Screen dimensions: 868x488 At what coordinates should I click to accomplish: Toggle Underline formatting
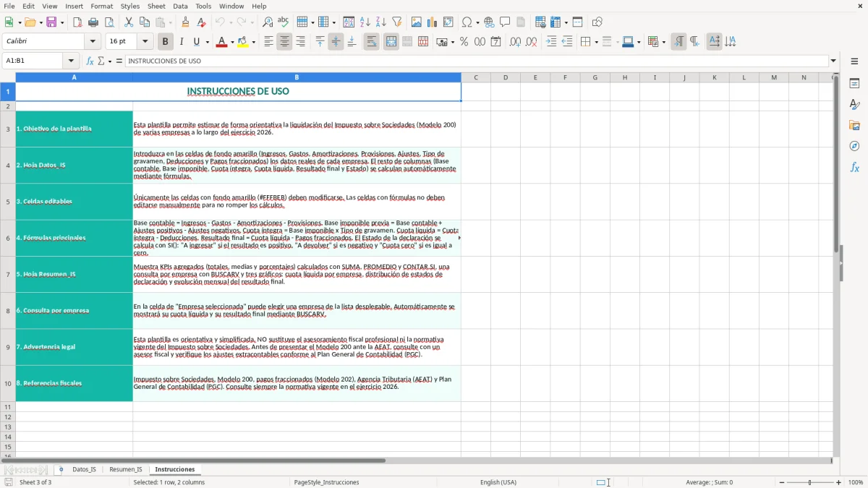point(196,42)
